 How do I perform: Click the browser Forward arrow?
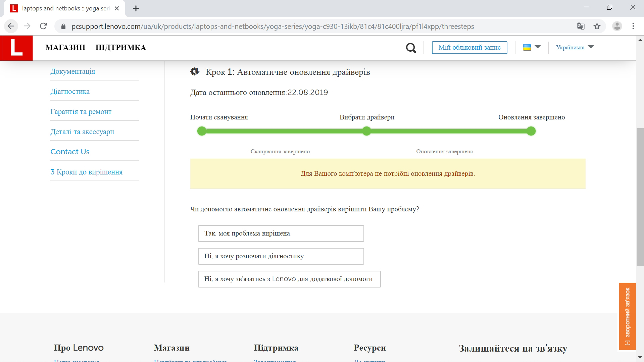point(27,26)
